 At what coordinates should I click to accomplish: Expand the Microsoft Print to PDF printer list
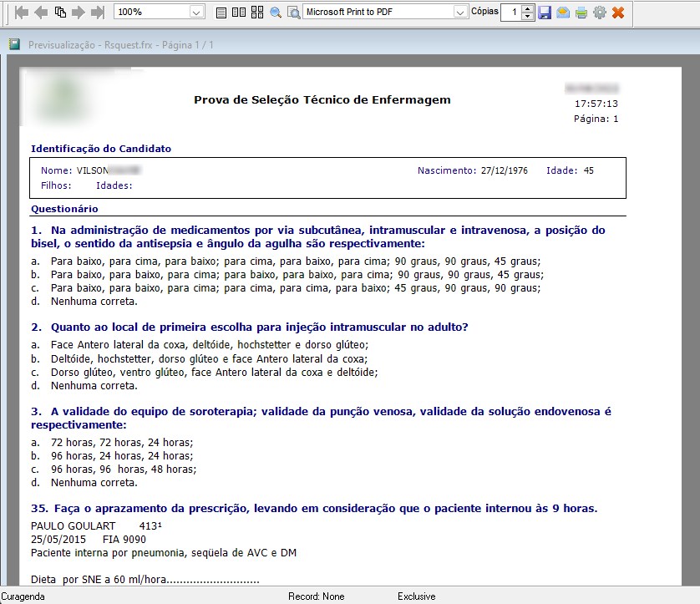460,13
